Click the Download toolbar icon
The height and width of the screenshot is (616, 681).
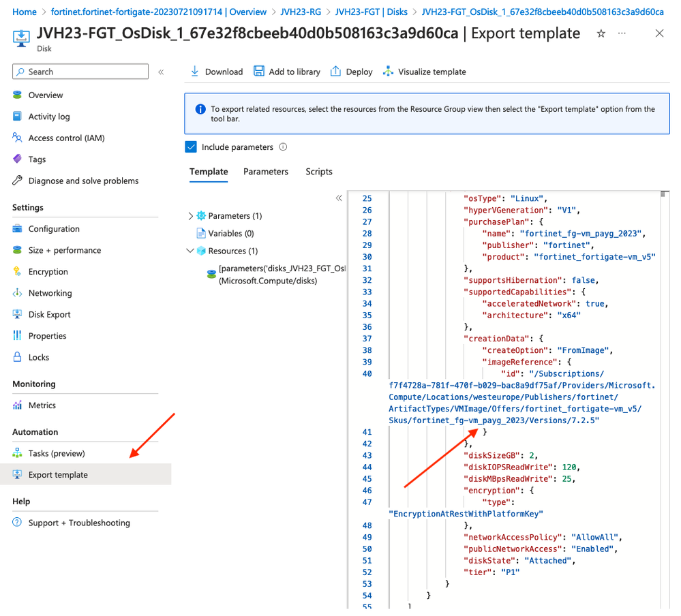195,72
